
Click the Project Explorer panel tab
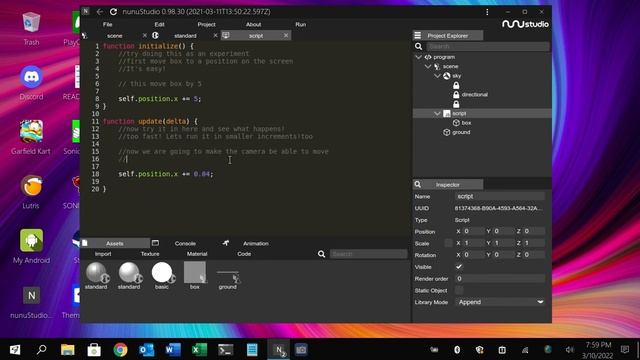pos(448,36)
